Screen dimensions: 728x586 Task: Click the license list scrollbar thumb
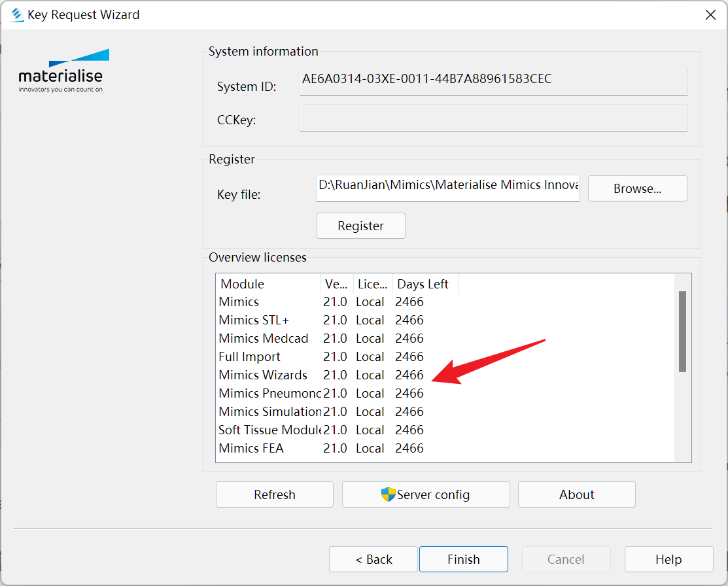point(682,332)
